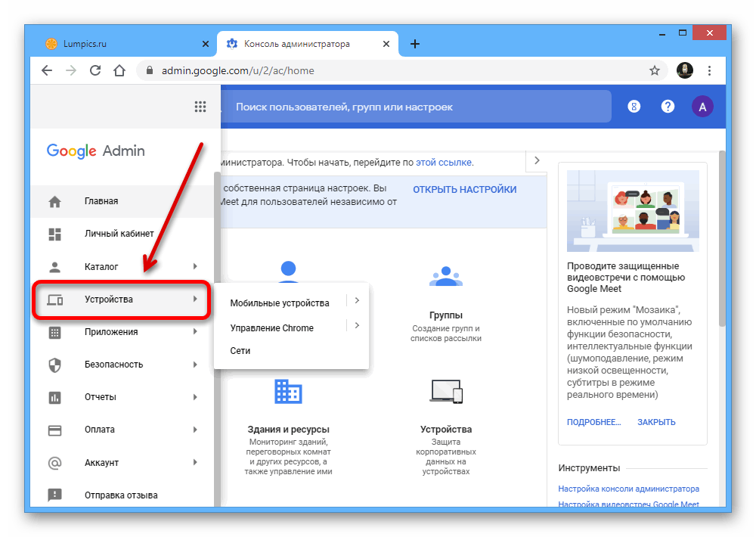Click the page vertical scrollbar
The image size is (756, 537).
pyautogui.click(x=722, y=238)
